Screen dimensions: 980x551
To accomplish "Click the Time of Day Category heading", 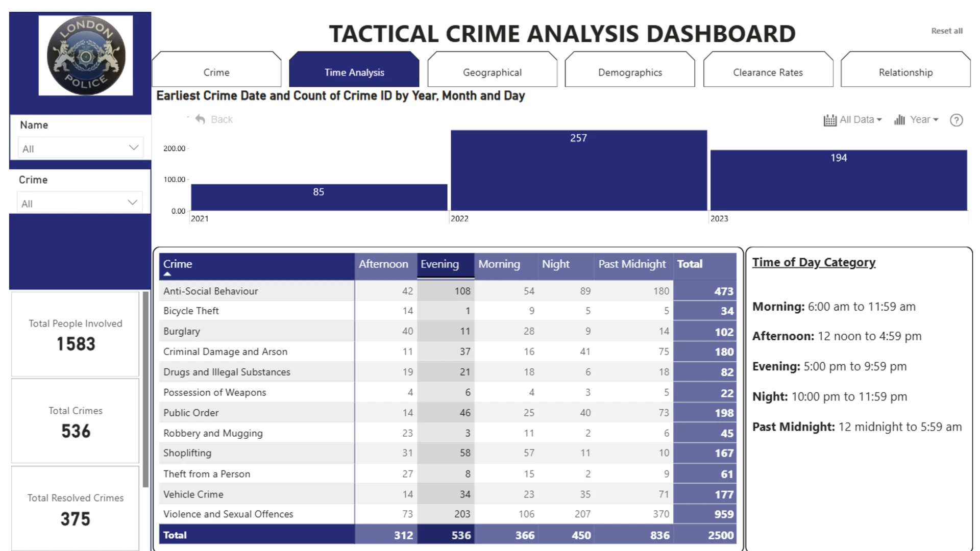I will point(814,262).
